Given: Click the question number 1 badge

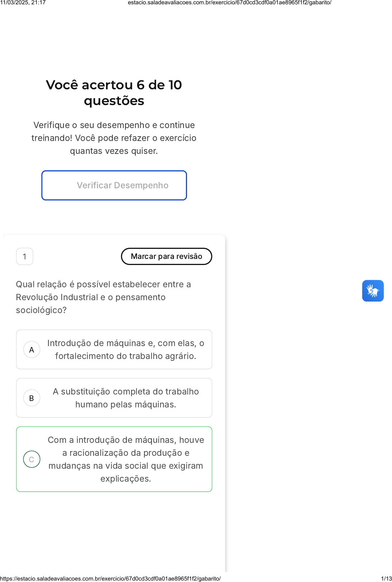Looking at the screenshot, I should click(25, 256).
